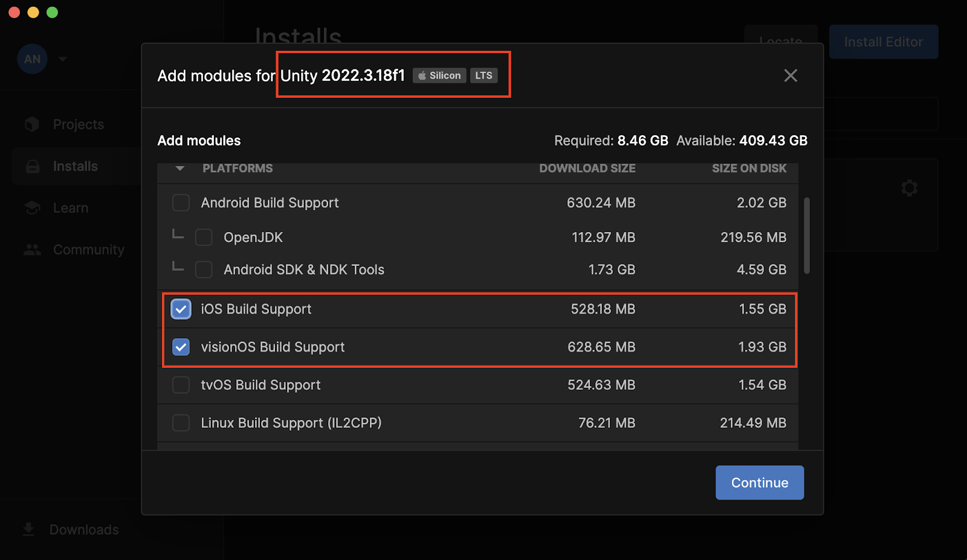Click the Projects cube icon in sidebar
The height and width of the screenshot is (560, 967).
point(32,124)
